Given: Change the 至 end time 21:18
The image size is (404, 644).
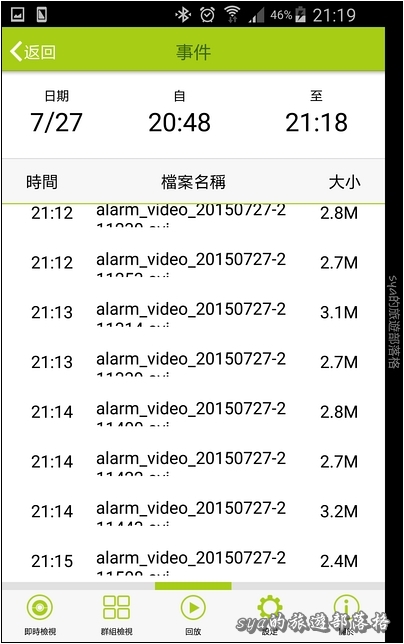Looking at the screenshot, I should pos(316,113).
